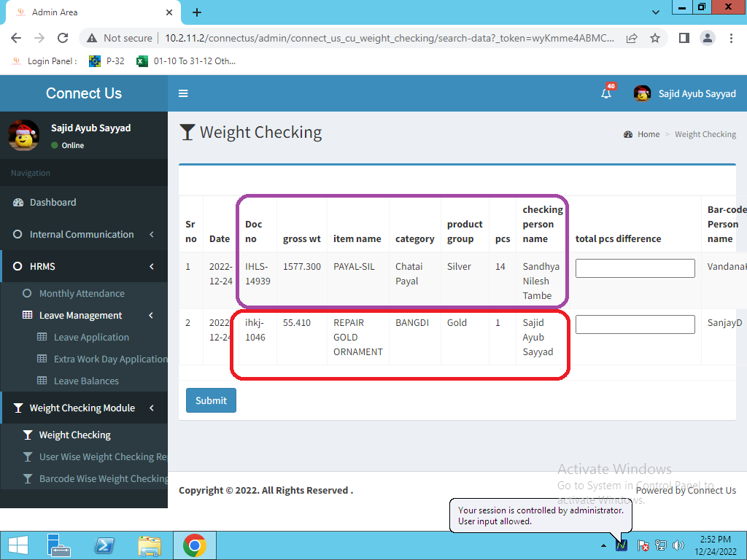The height and width of the screenshot is (560, 747).
Task: Collapse Weight Checking Module chevron
Action: coord(152,408)
